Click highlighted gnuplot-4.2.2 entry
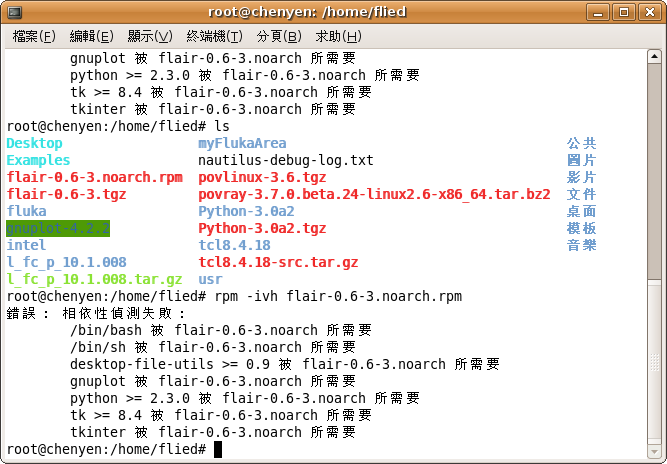 [58, 228]
